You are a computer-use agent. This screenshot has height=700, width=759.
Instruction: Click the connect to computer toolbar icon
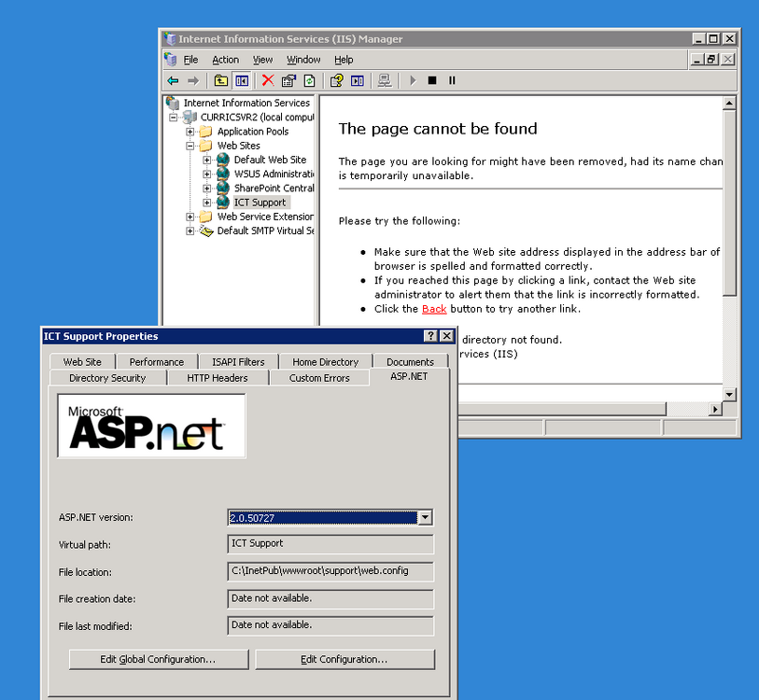[x=385, y=80]
